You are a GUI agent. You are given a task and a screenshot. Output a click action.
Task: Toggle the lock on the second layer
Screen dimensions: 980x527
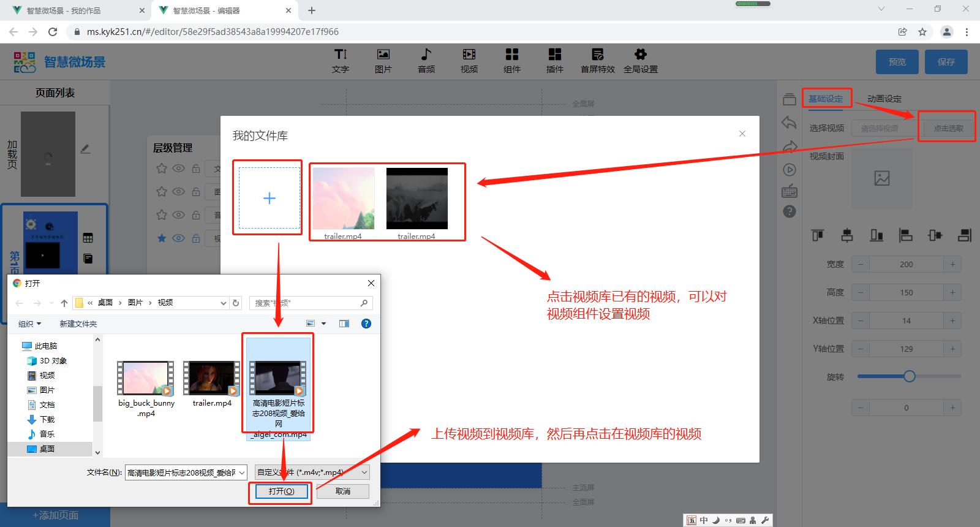[x=196, y=192]
